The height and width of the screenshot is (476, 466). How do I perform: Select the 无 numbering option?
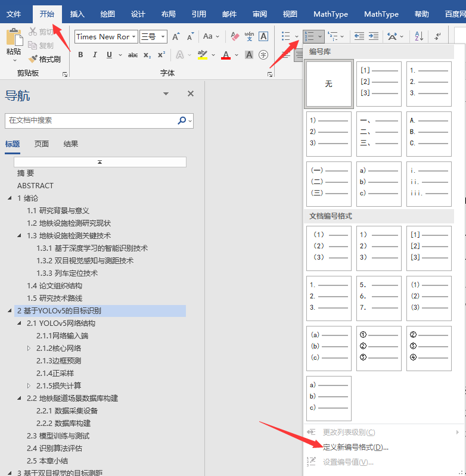(329, 84)
